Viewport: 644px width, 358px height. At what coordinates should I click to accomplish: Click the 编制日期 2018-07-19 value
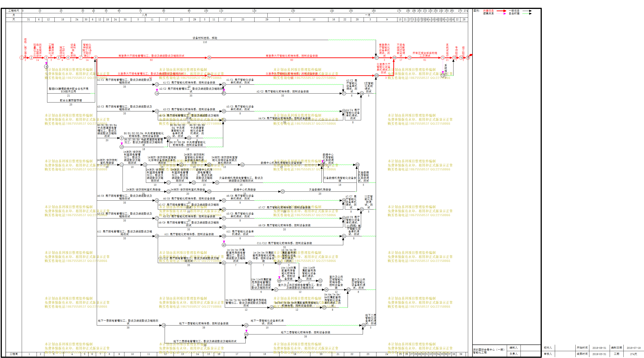633,348
